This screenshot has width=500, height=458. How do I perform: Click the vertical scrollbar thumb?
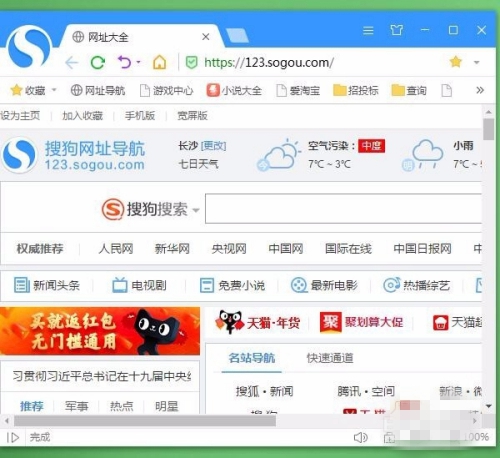click(x=489, y=129)
